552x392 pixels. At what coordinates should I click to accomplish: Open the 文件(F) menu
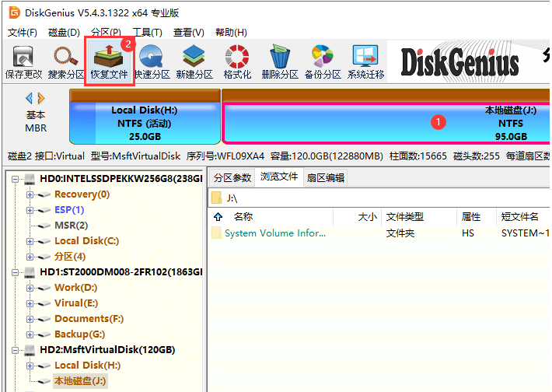point(23,33)
